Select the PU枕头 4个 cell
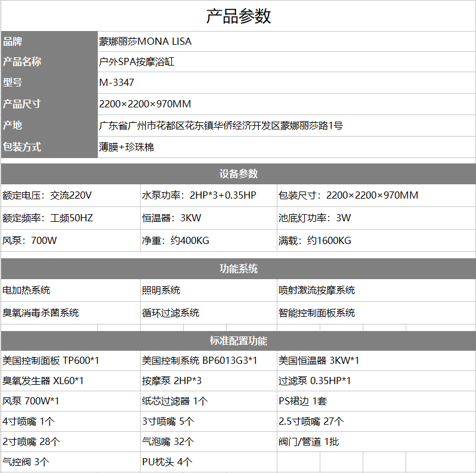 pos(167,462)
